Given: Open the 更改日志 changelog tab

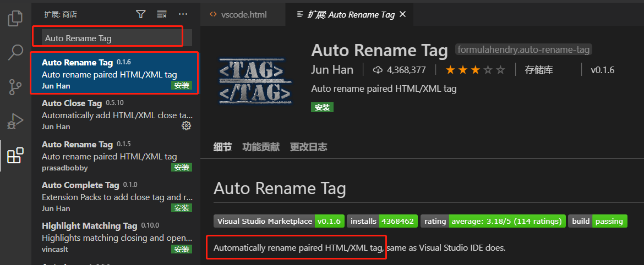Looking at the screenshot, I should pos(308,147).
